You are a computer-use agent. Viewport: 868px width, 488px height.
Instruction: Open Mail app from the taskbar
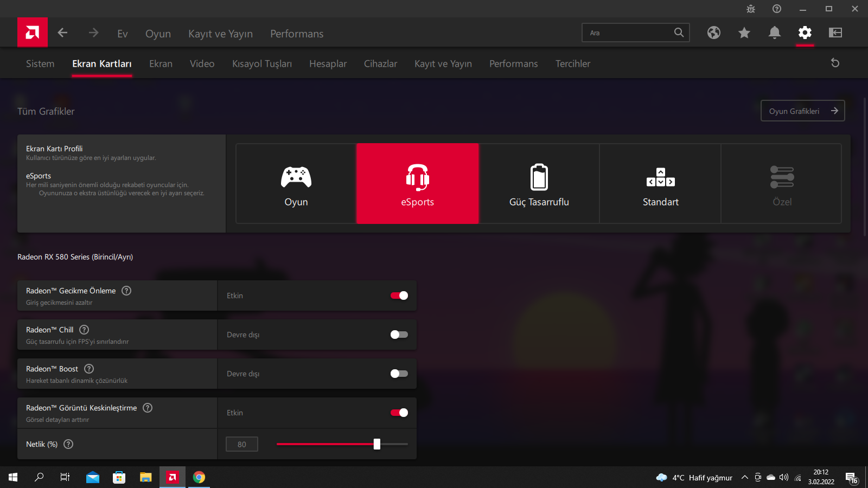pos(93,477)
